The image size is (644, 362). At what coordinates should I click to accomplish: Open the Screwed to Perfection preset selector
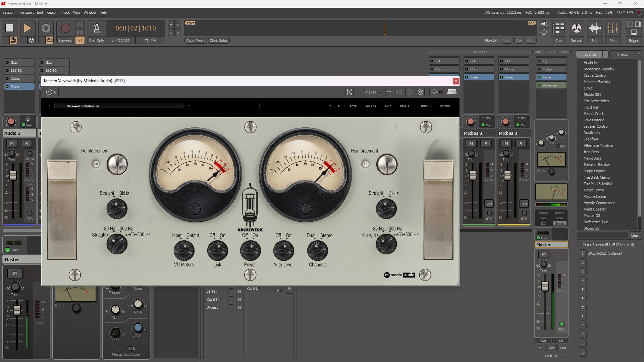click(119, 106)
